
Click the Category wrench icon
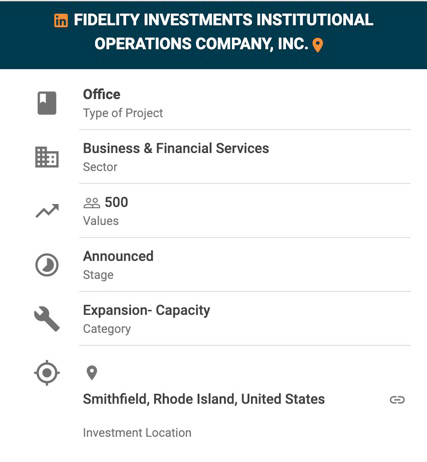[x=47, y=319]
